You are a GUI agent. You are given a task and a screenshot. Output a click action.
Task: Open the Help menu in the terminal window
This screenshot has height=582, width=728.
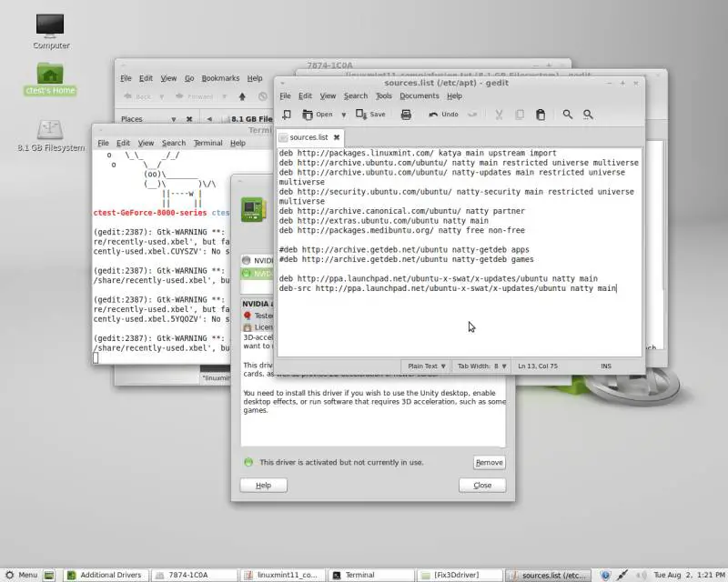[x=238, y=143]
